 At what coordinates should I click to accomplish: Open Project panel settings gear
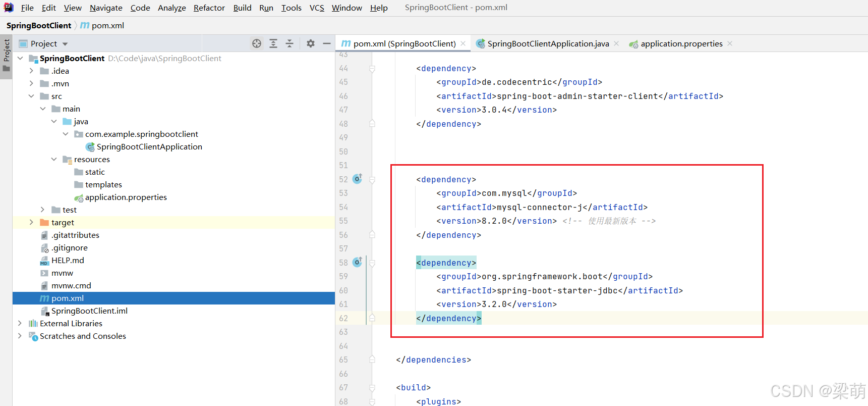311,43
